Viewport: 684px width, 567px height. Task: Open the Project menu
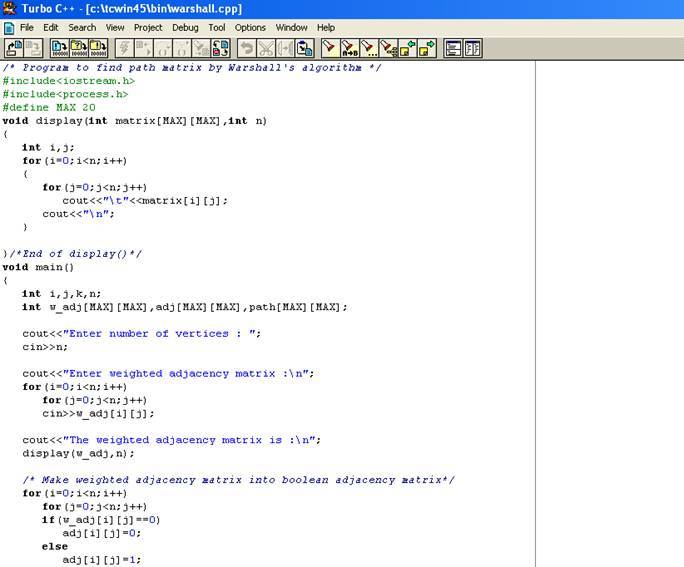[x=148, y=27]
